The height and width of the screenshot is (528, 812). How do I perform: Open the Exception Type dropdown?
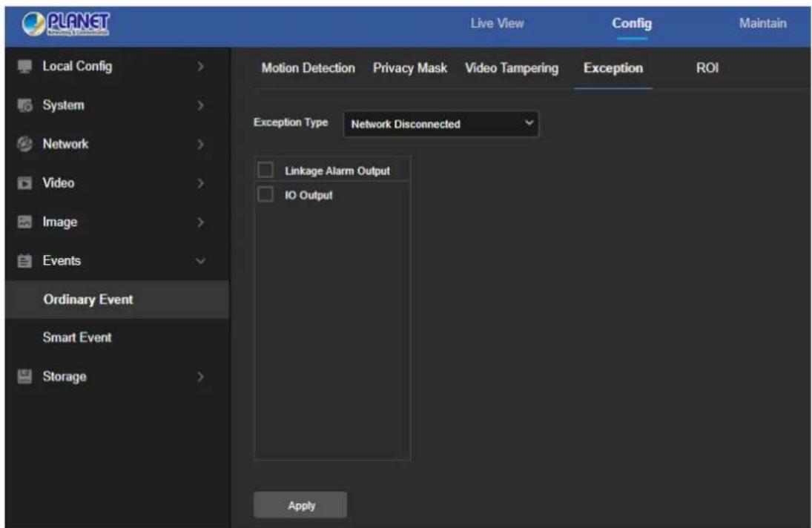click(441, 124)
